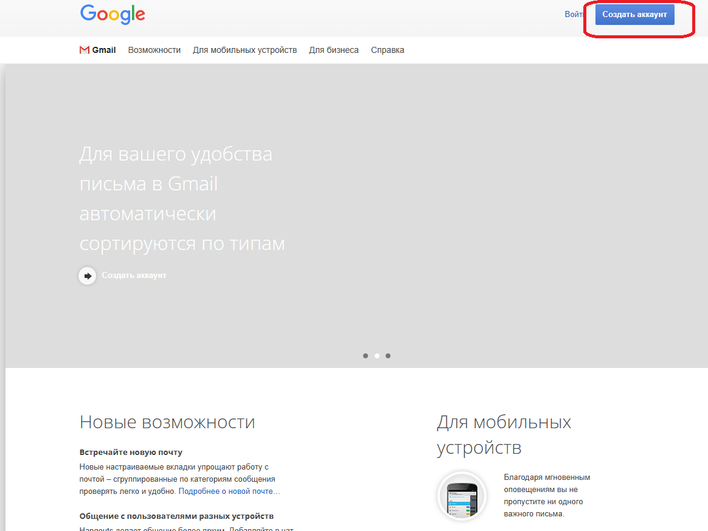Click the blue Создать аккаунт button
Image resolution: width=708 pixels, height=531 pixels.
(x=634, y=14)
